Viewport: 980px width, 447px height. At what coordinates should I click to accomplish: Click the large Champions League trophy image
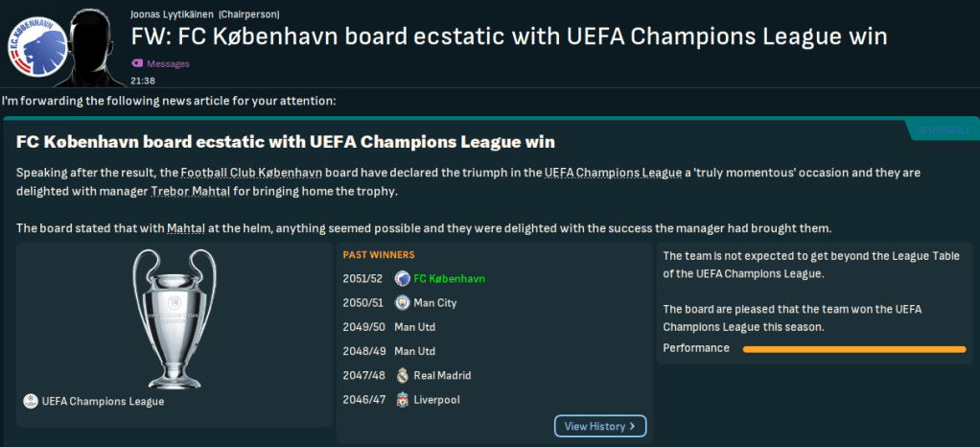pos(175,316)
